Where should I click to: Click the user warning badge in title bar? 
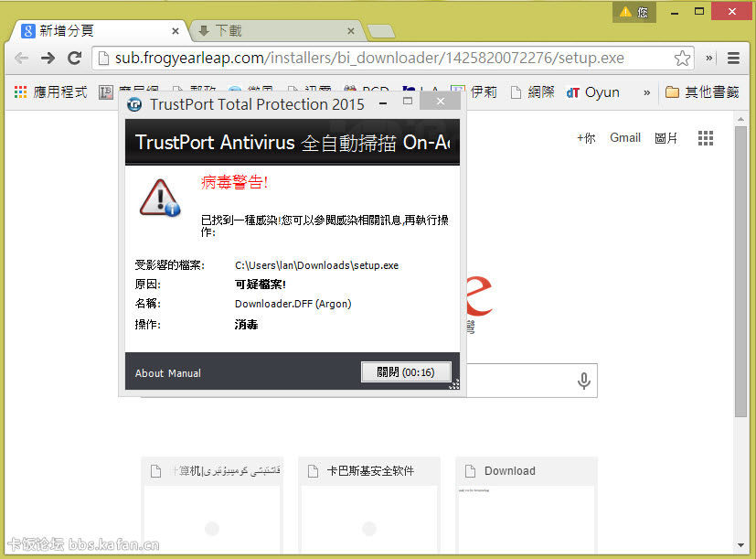634,12
